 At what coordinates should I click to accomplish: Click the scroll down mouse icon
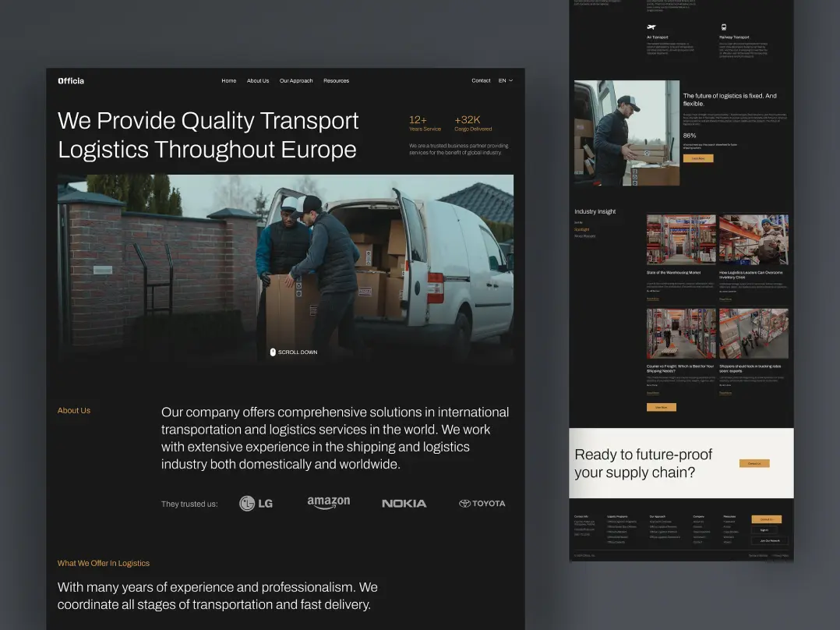(273, 352)
